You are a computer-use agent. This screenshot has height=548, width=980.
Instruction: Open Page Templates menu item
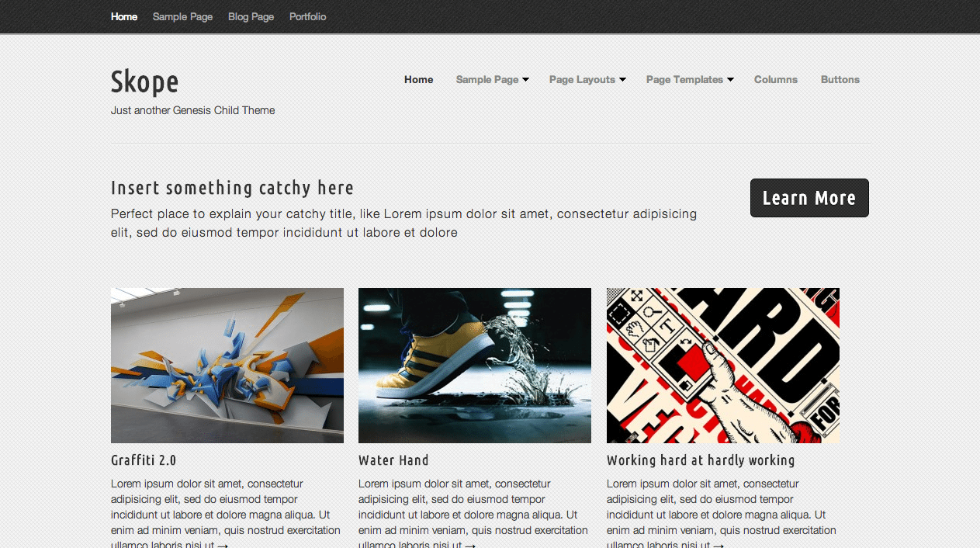coord(684,79)
